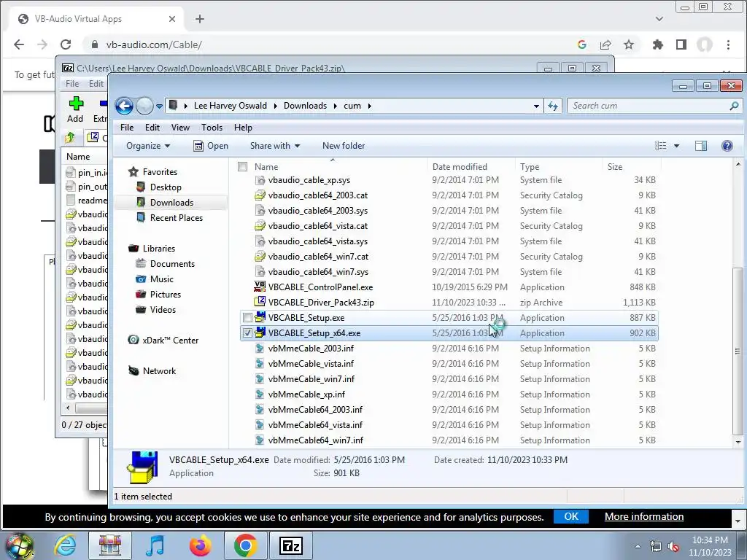The image size is (747, 560).
Task: Go back in Explorer navigation
Action: coord(124,106)
